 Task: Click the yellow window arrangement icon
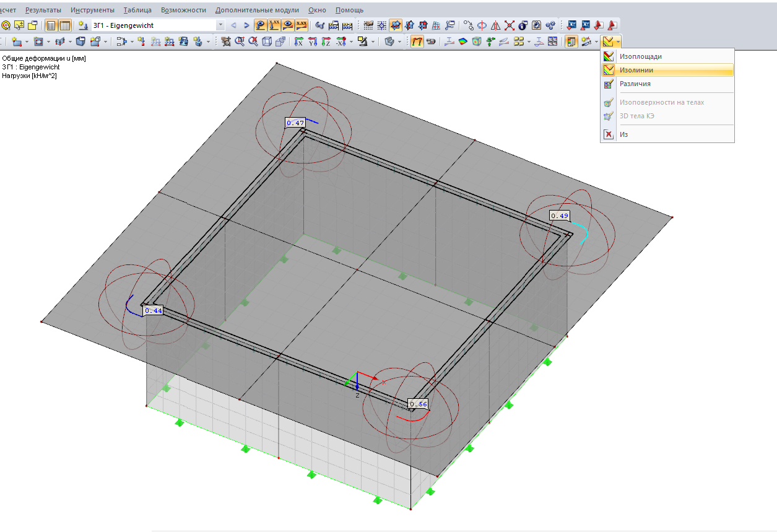[x=519, y=41]
